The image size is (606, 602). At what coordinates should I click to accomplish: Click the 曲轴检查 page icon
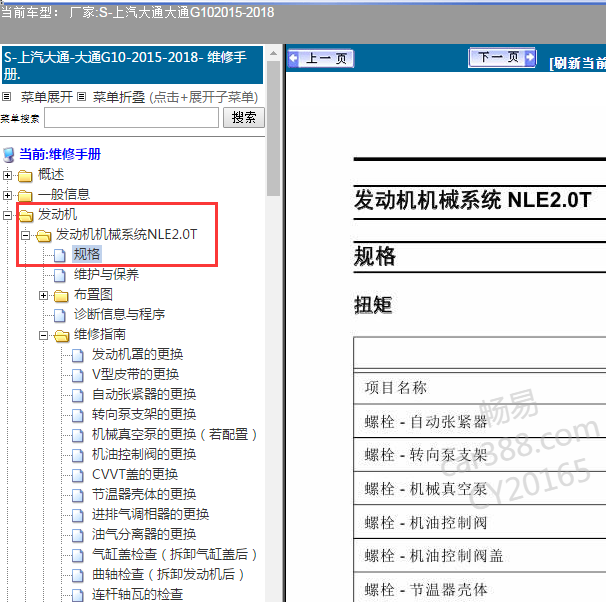click(x=78, y=575)
